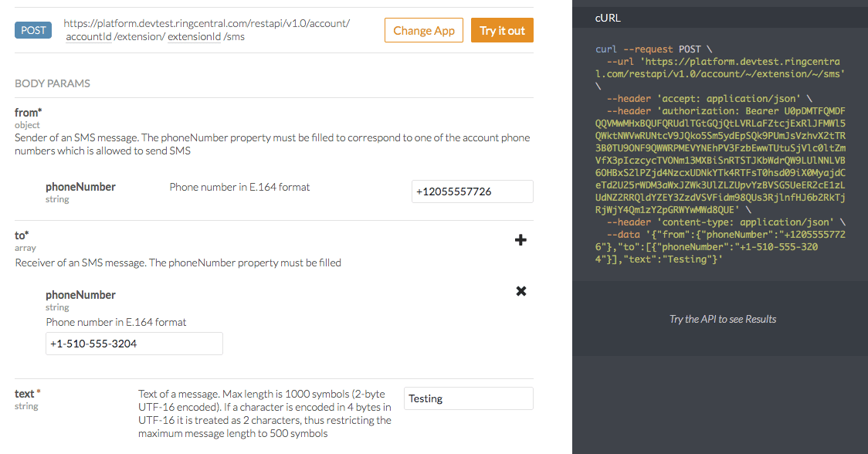Click the receiver phone field +1-510-555-3204
Screen dimensions: 868x454
[134, 344]
